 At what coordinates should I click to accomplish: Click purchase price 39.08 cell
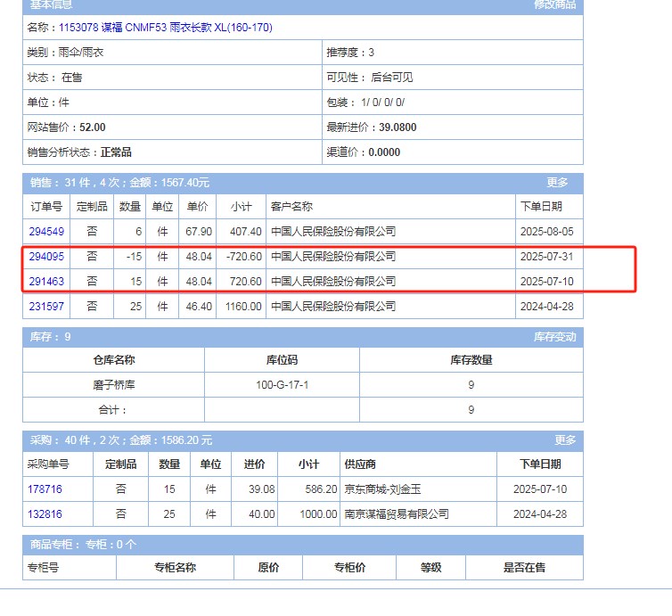[255, 489]
